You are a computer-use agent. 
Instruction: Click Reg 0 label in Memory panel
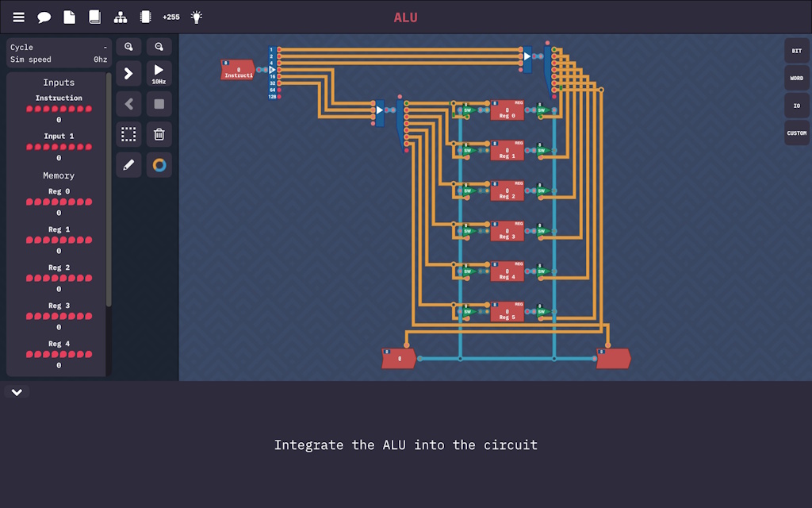coord(59,191)
